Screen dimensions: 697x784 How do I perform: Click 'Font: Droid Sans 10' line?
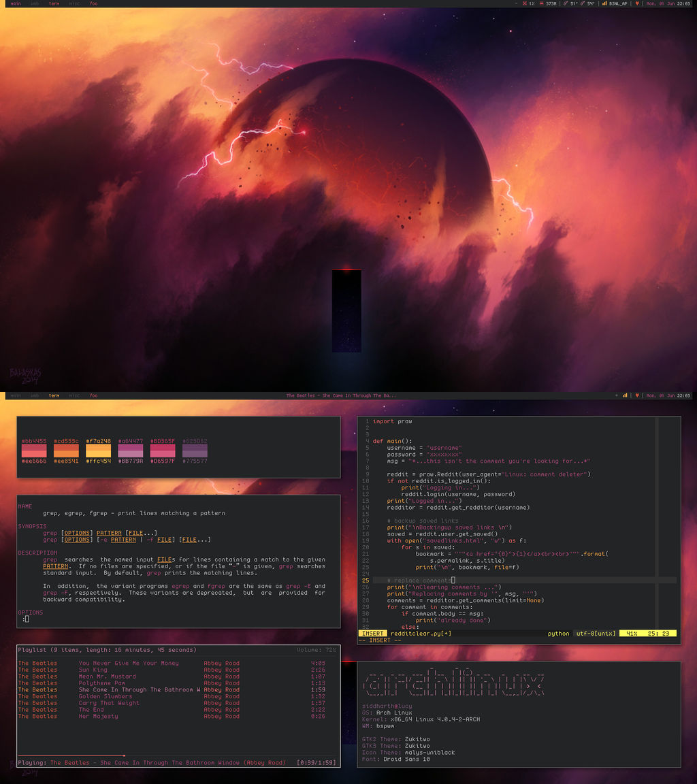click(x=396, y=759)
